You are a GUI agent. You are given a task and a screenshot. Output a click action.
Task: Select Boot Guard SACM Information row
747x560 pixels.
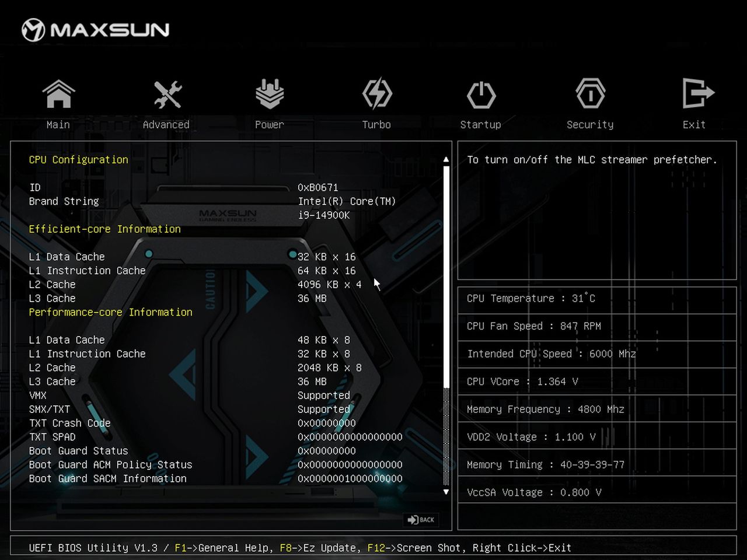pos(215,478)
